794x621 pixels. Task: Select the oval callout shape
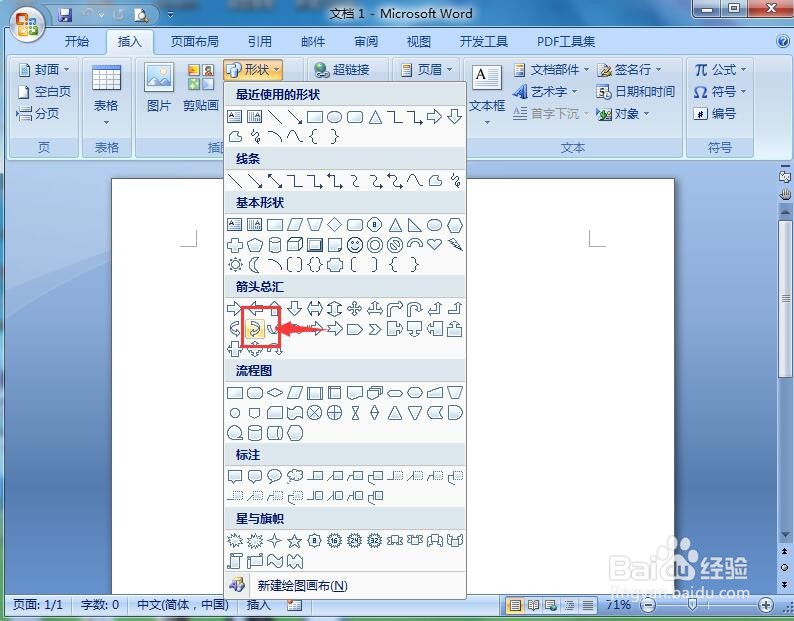(x=274, y=476)
